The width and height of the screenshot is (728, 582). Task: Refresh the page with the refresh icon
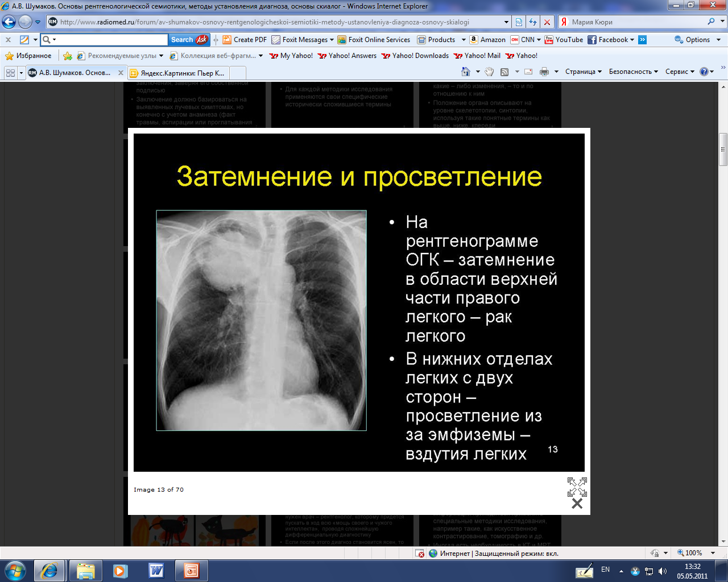coord(533,22)
